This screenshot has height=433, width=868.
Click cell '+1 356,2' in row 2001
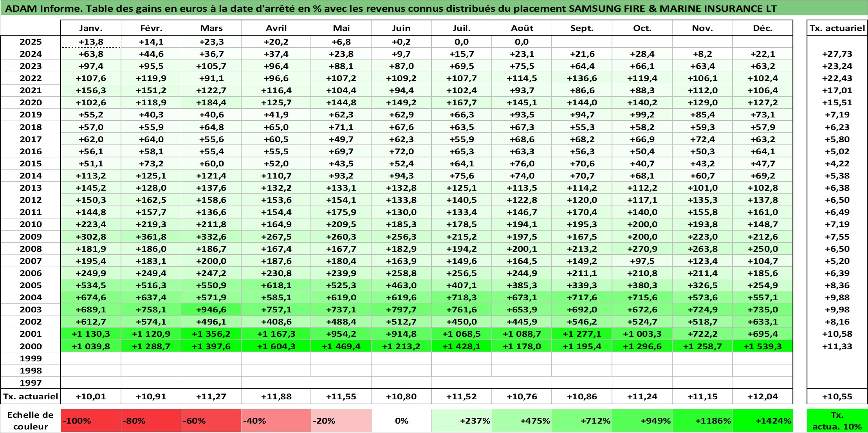[211, 334]
